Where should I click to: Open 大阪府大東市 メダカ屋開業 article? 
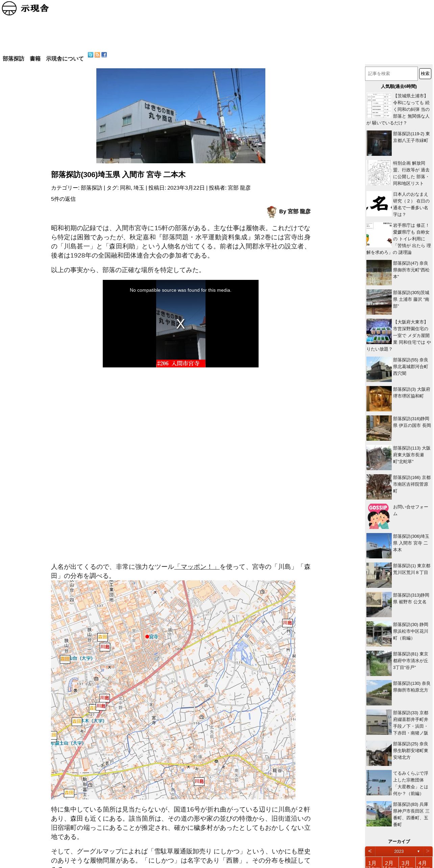399,335
